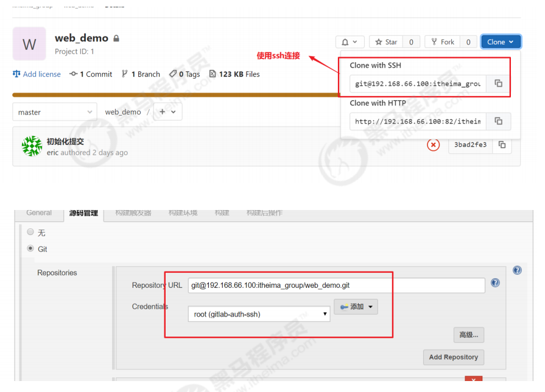Open help icon beside Repository URL
The height and width of the screenshot is (392, 545).
[495, 283]
